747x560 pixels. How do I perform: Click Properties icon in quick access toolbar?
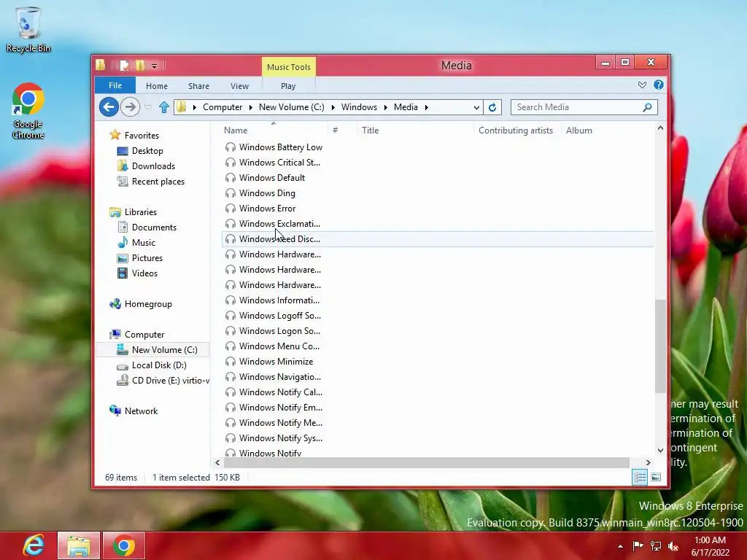[124, 65]
